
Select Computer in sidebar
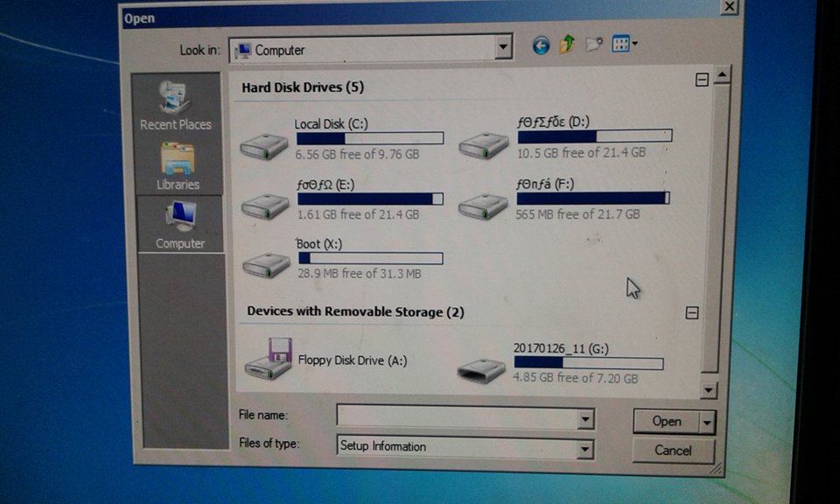pos(180,225)
